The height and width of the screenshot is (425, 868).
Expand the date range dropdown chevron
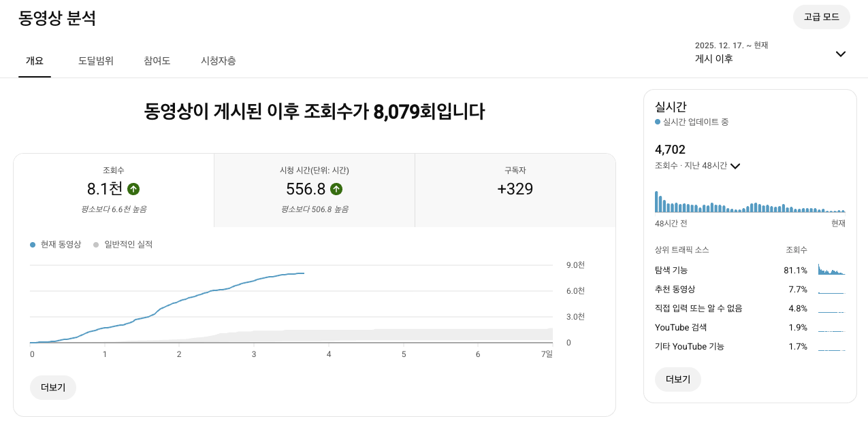pyautogui.click(x=840, y=53)
